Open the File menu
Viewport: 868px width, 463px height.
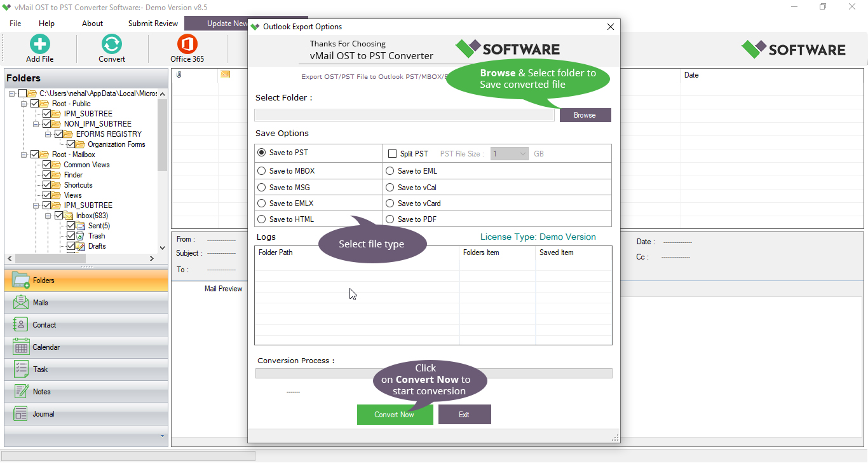tap(15, 24)
